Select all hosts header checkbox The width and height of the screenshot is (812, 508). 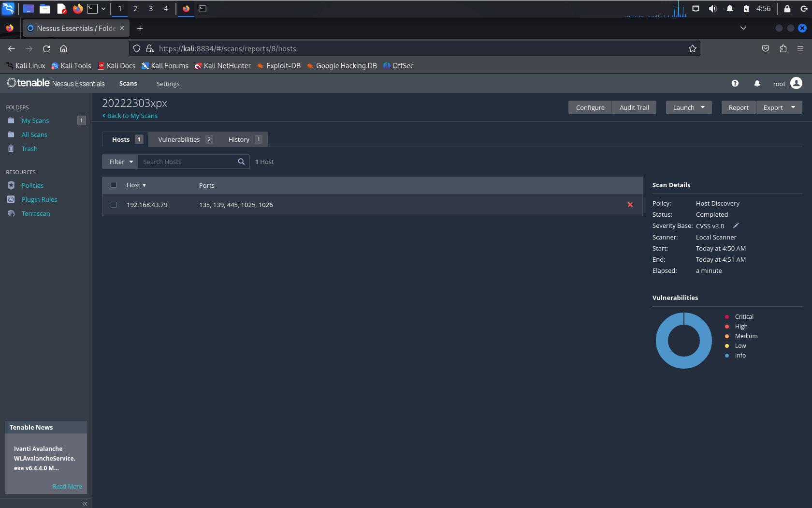[x=114, y=185]
